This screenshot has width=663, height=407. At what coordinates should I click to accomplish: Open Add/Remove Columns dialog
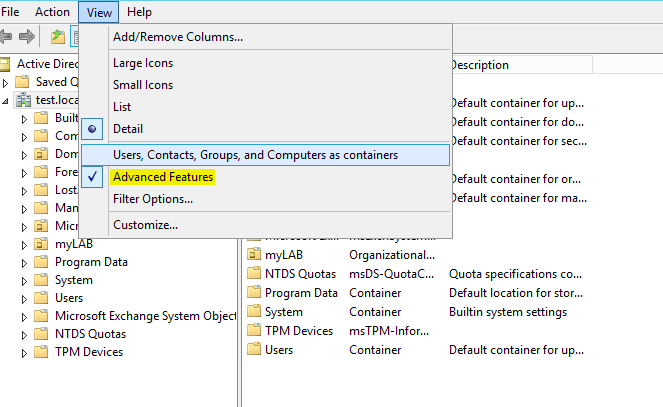177,37
